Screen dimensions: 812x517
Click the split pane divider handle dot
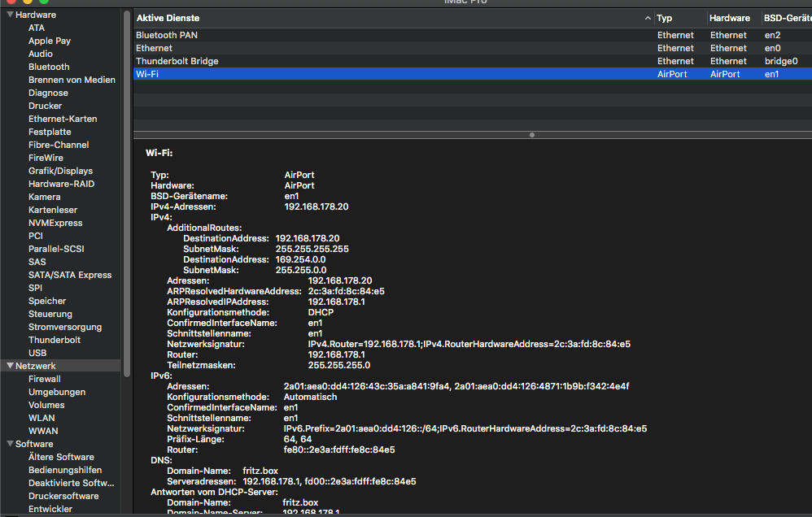click(x=532, y=134)
